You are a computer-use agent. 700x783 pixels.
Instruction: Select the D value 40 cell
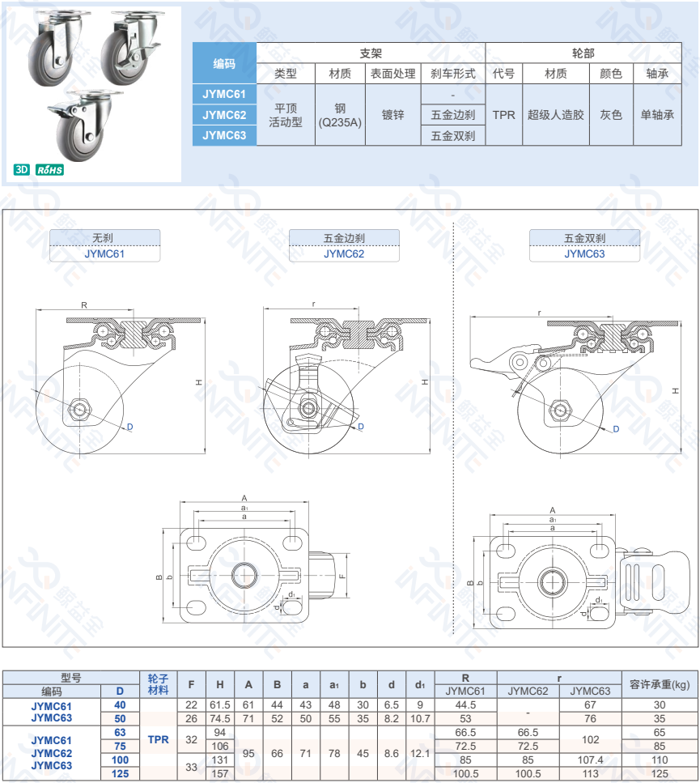click(120, 705)
